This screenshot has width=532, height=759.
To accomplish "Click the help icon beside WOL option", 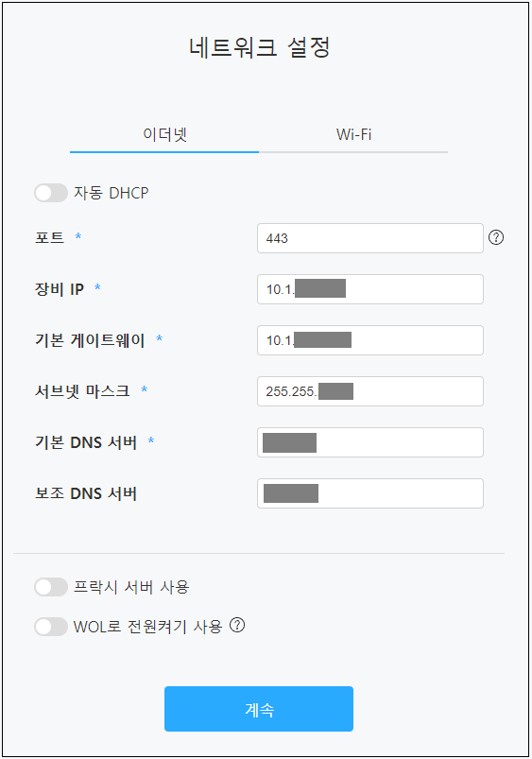I will pyautogui.click(x=237, y=625).
